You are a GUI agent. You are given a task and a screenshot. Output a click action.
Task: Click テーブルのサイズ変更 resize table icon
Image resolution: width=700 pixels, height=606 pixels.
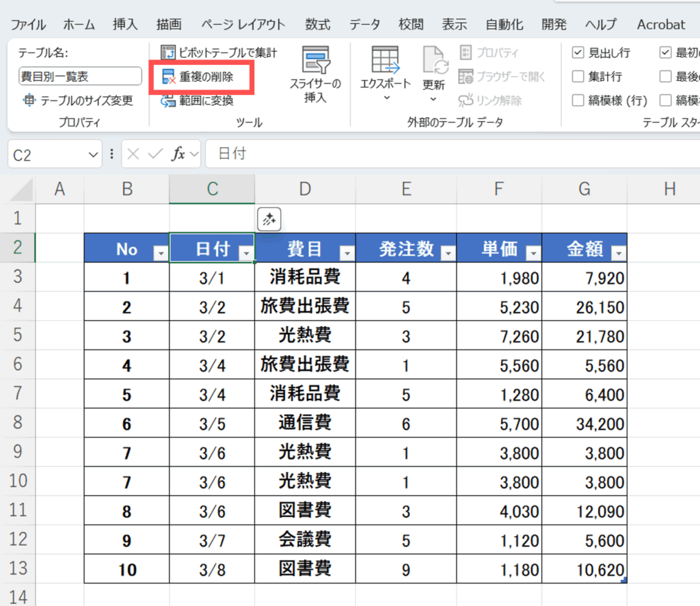pos(29,101)
